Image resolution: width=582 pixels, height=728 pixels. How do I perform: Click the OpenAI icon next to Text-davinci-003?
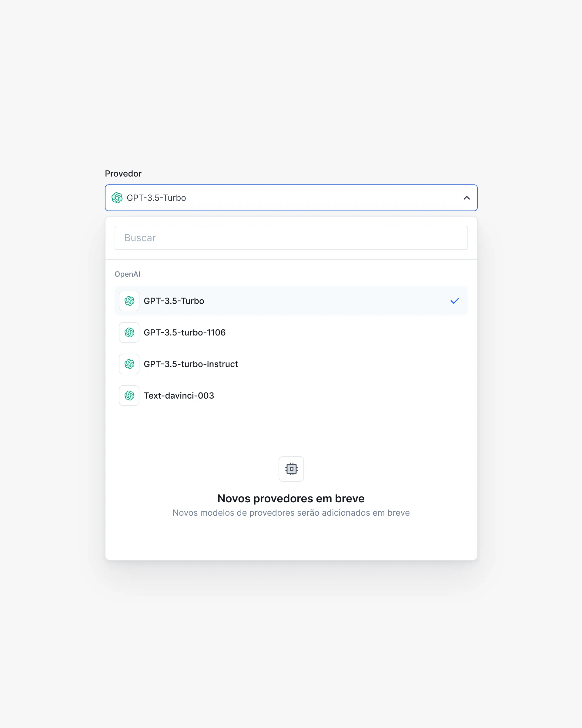(129, 396)
